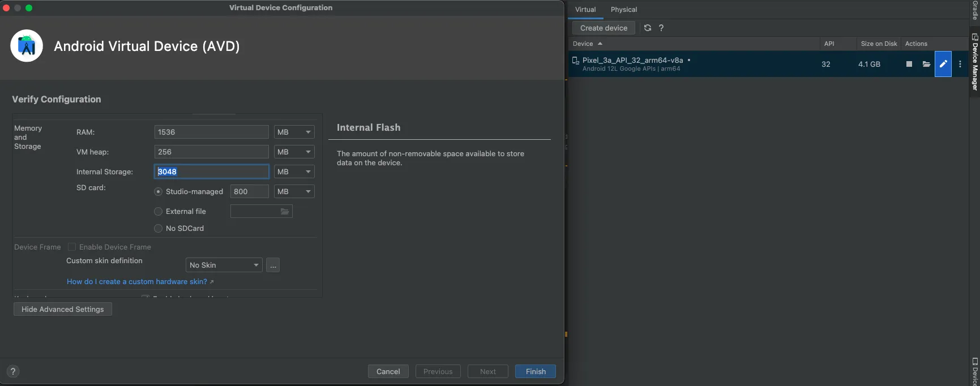Stop the running Pixel_3a virtual device
This screenshot has width=980, height=386.
click(x=909, y=64)
